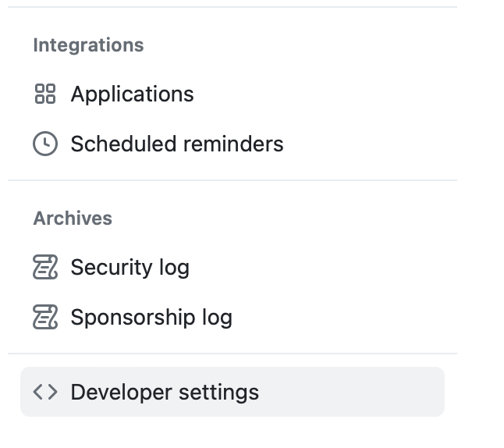Click the code brackets icon
This screenshot has height=448, width=504.
click(x=45, y=392)
